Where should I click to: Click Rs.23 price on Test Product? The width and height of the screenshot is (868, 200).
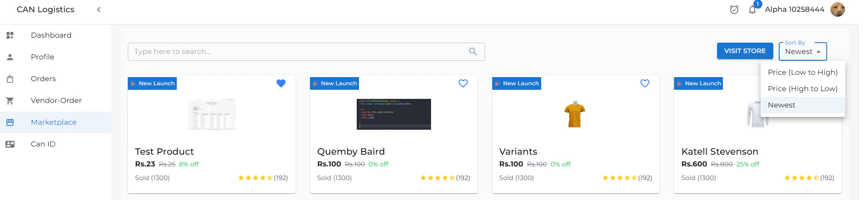145,164
